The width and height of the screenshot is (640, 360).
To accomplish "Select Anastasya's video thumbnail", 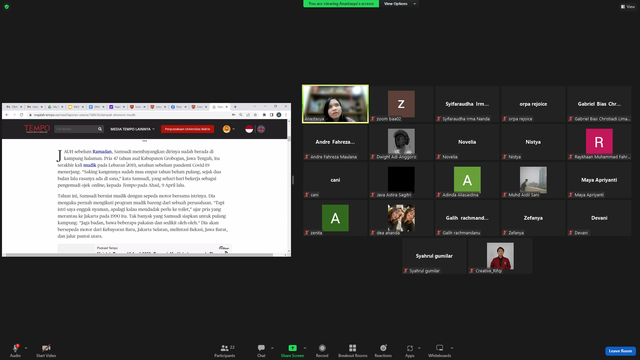I will coord(335,104).
